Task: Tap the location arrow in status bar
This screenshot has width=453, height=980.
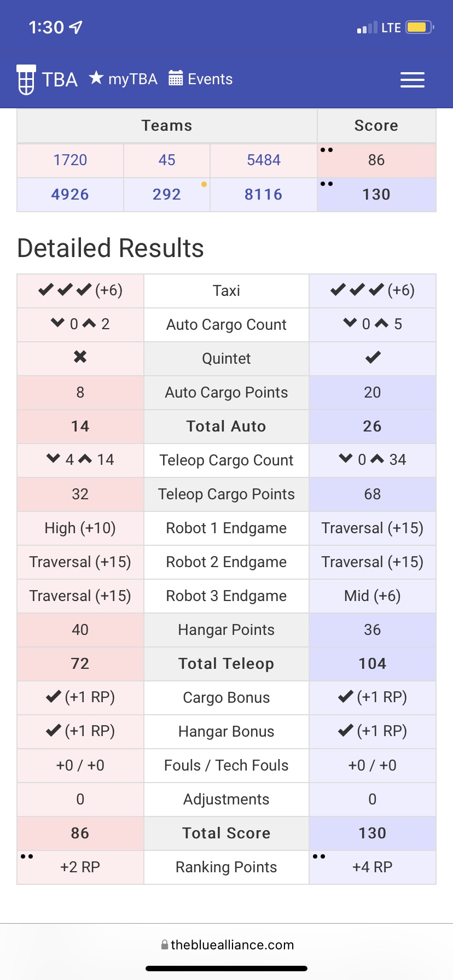Action: pyautogui.click(x=76, y=27)
